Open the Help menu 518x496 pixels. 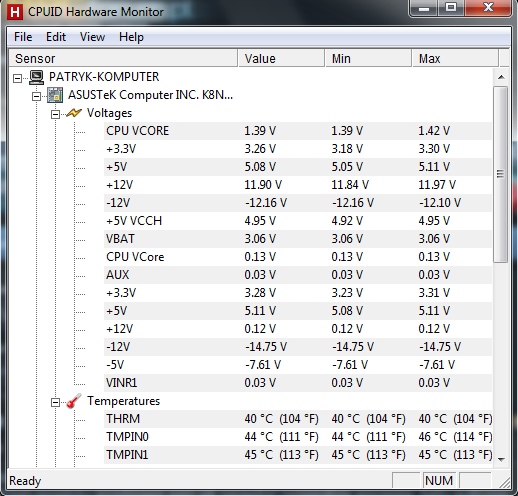(131, 37)
